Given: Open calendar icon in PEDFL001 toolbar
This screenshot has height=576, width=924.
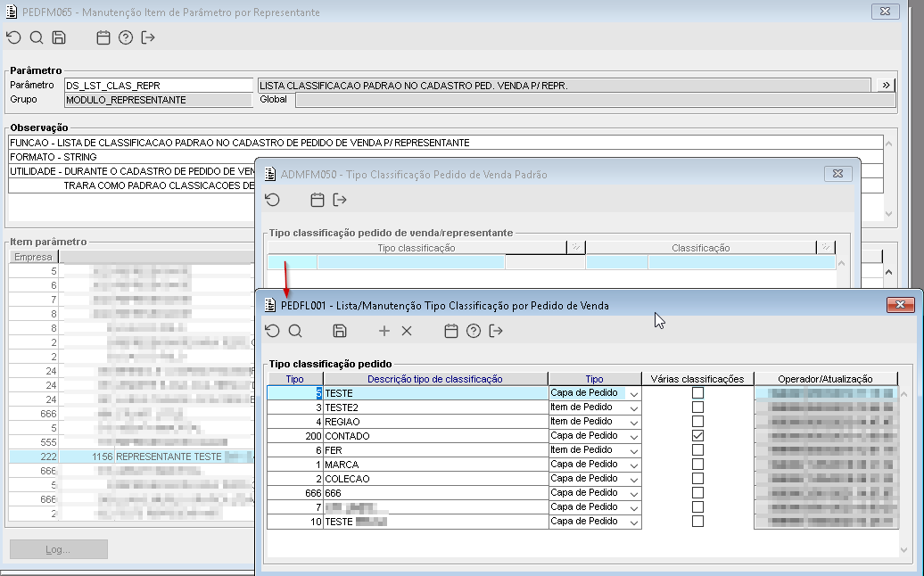Looking at the screenshot, I should (x=450, y=331).
